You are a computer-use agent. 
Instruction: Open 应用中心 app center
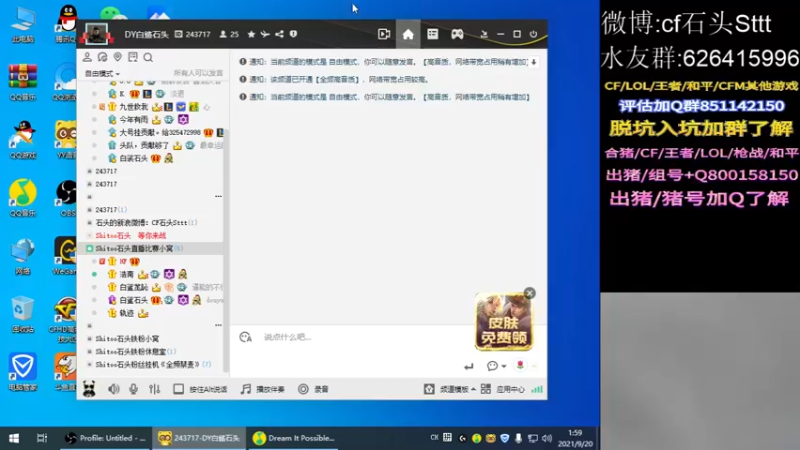[503, 389]
